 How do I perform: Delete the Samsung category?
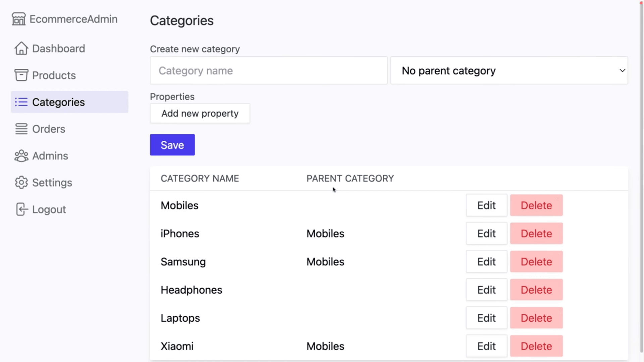point(536,261)
